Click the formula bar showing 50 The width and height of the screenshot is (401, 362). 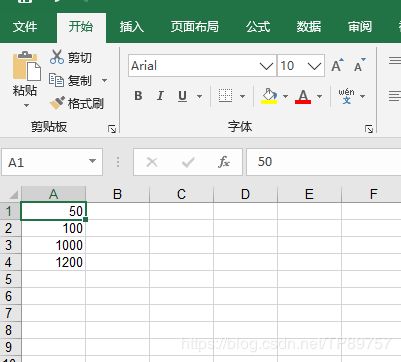click(323, 162)
